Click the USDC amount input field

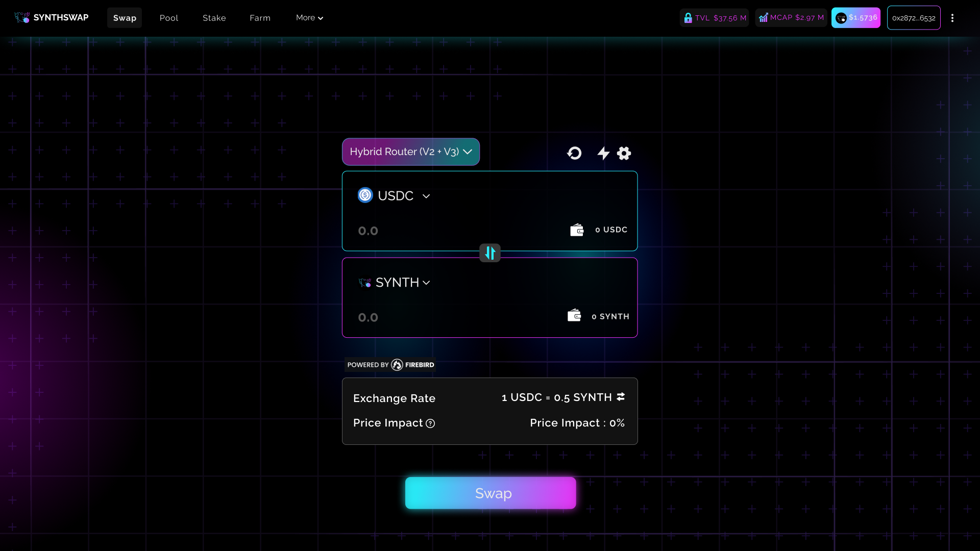coord(449,231)
